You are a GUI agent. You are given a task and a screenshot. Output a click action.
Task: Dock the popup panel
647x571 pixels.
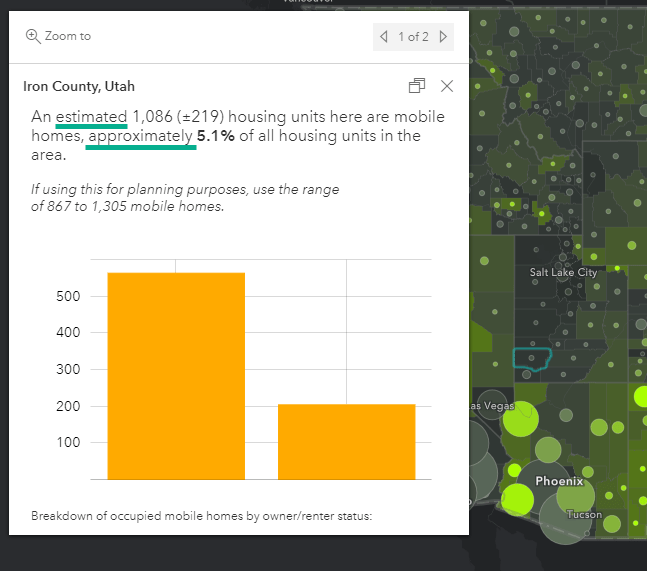pyautogui.click(x=417, y=86)
